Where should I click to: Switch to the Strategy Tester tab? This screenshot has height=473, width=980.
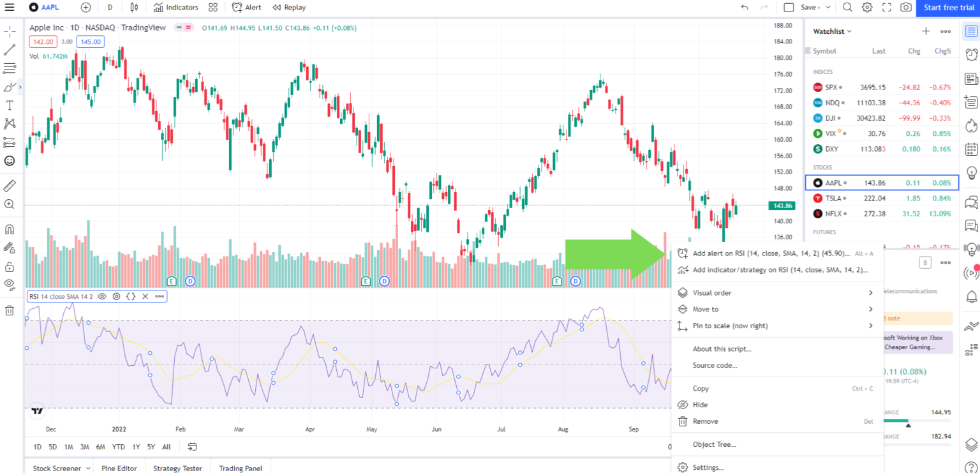click(177, 468)
